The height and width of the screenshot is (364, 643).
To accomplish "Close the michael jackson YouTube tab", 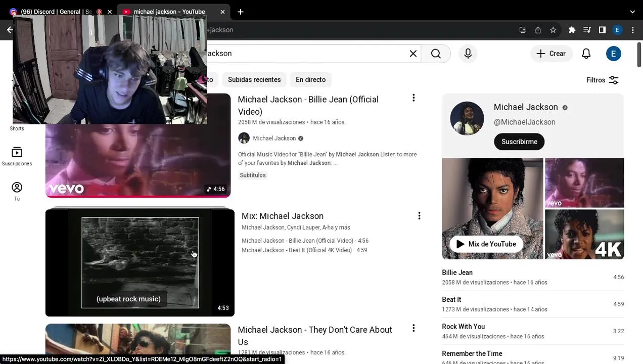I will [223, 12].
